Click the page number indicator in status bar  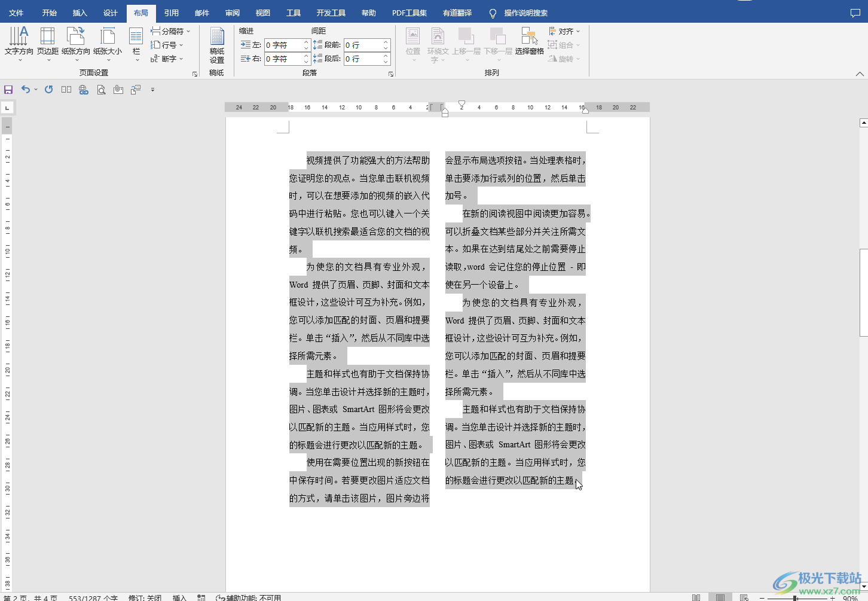(x=30, y=597)
